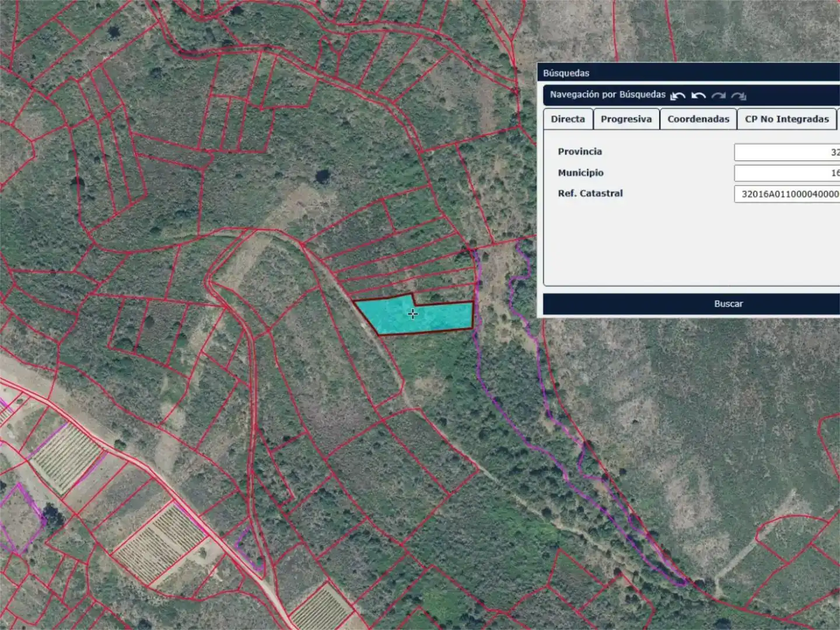Image resolution: width=840 pixels, height=630 pixels.
Task: Go back to the previous search
Action: coord(698,96)
